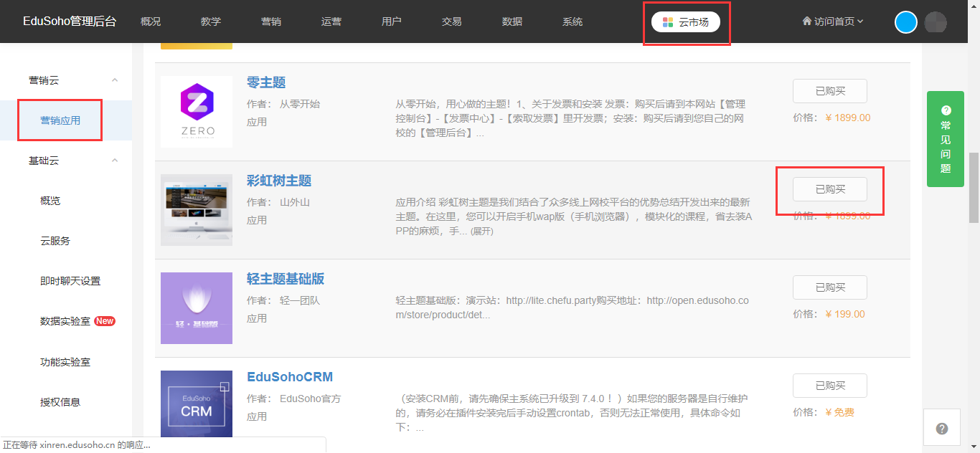Click the blue user avatar icon
Screen dimensions: 980x453
(x=906, y=22)
